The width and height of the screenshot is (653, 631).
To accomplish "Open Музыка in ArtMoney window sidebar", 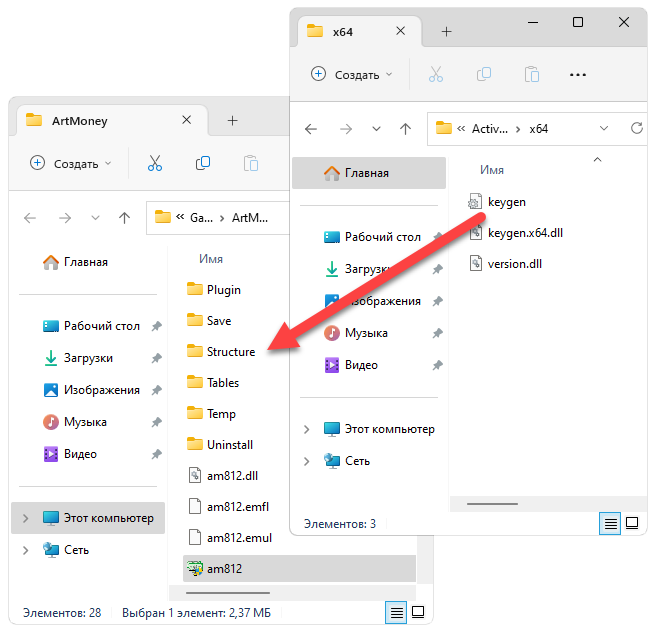I will click(x=75, y=422).
